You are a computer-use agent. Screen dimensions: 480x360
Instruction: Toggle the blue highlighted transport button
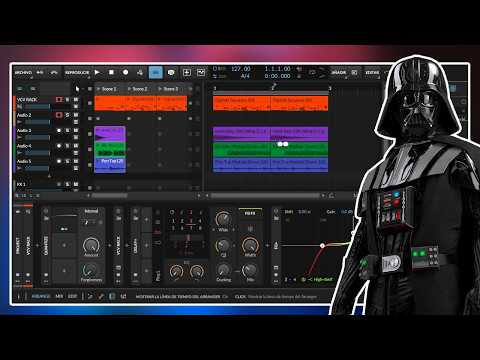[x=156, y=72]
